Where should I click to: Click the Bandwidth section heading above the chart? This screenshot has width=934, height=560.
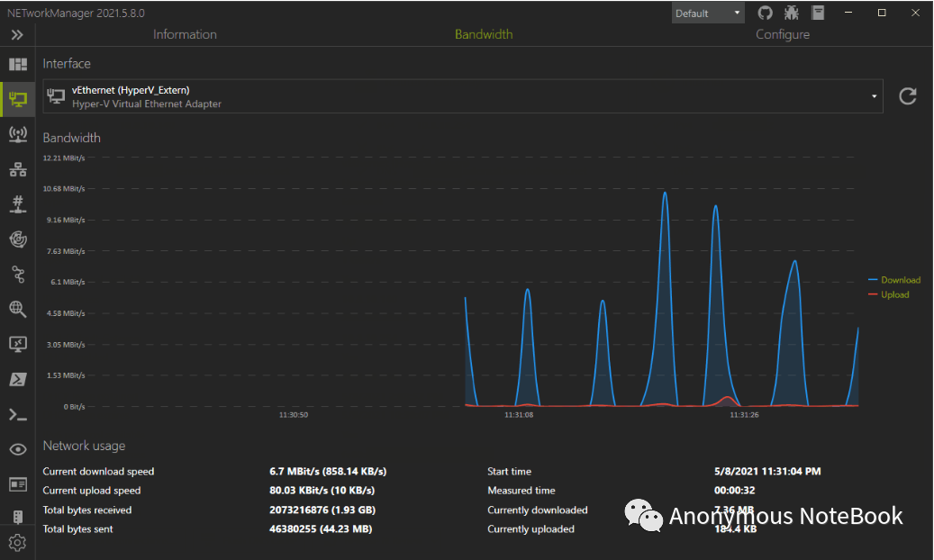71,139
